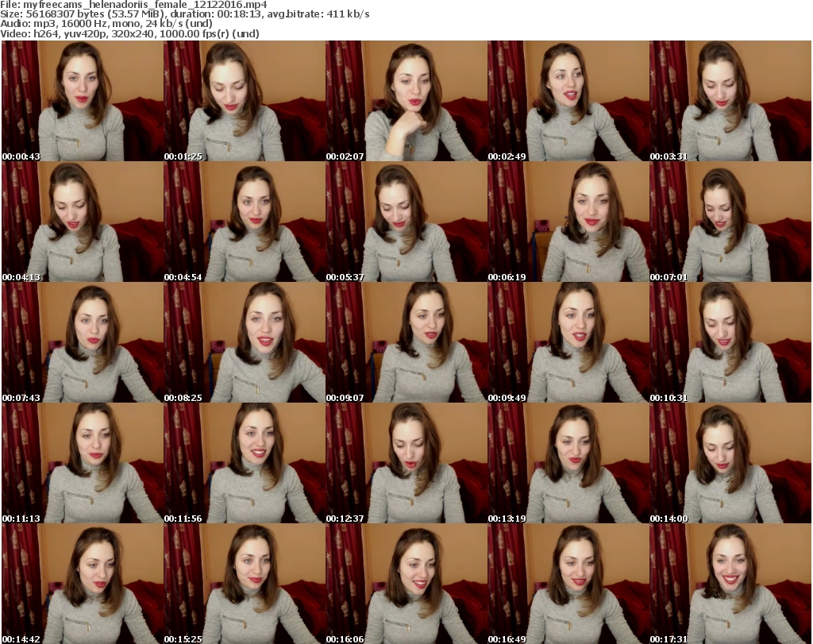Open the thumbnail stamped 00:02:49
The width and height of the screenshot is (813, 644).
pyautogui.click(x=568, y=101)
